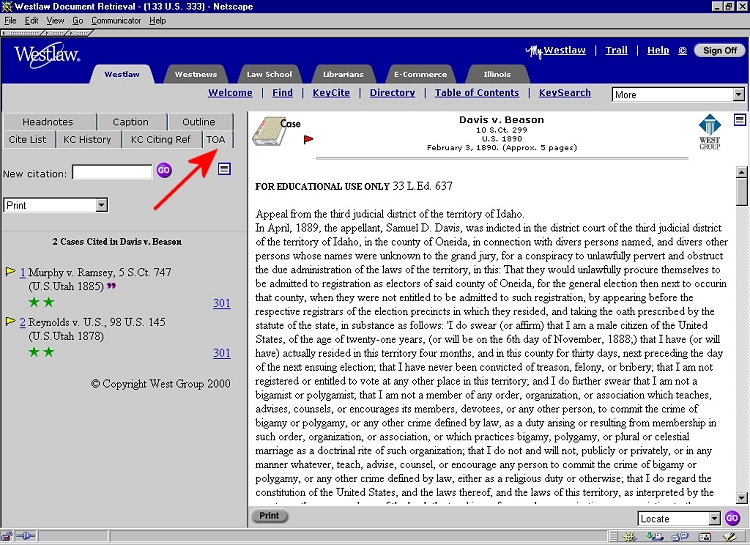Click the connection status icon in status bar

point(25,536)
